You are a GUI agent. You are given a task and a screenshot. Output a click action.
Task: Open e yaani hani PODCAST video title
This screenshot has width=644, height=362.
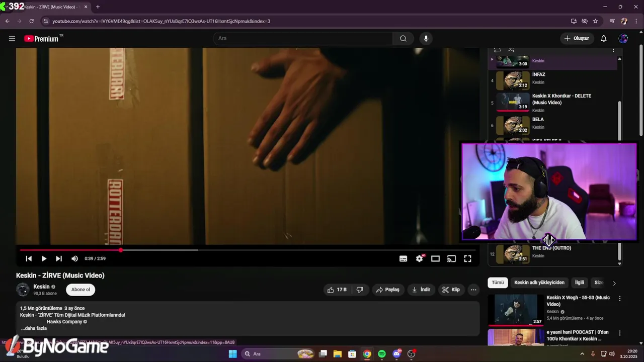tap(578, 335)
